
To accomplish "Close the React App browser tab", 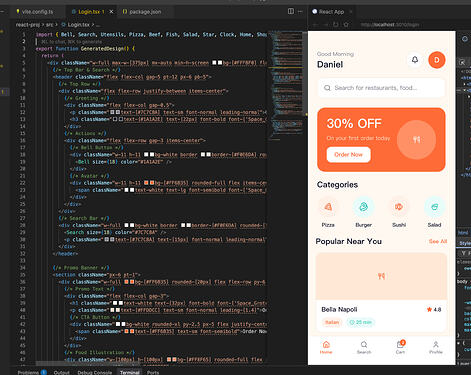I will pyautogui.click(x=351, y=12).
